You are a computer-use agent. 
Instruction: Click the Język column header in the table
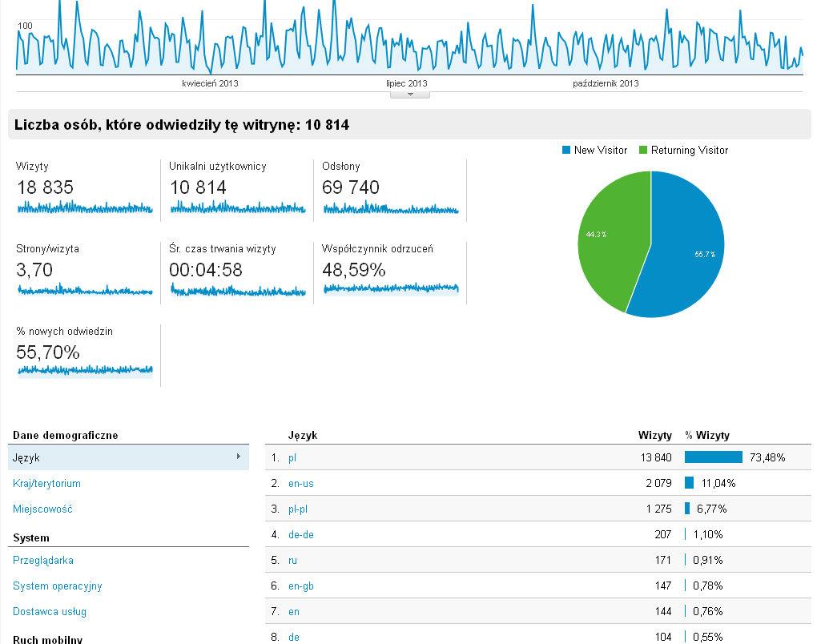(x=303, y=436)
